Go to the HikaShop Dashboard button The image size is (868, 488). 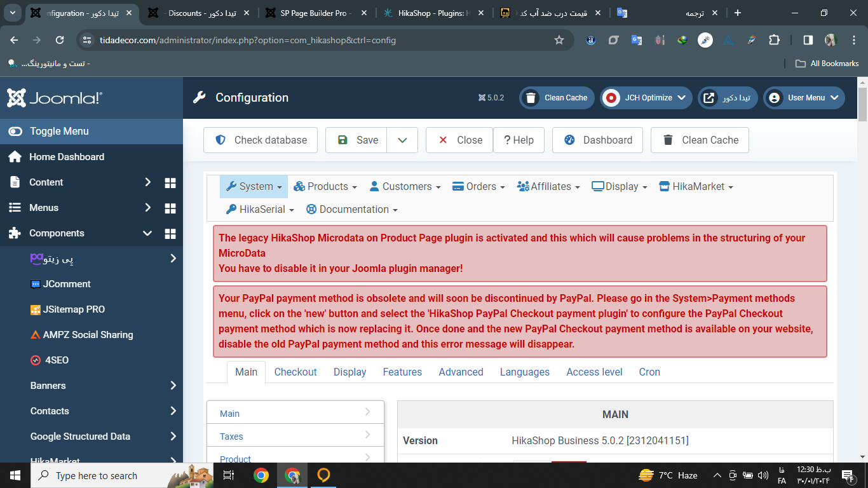pyautogui.click(x=597, y=140)
